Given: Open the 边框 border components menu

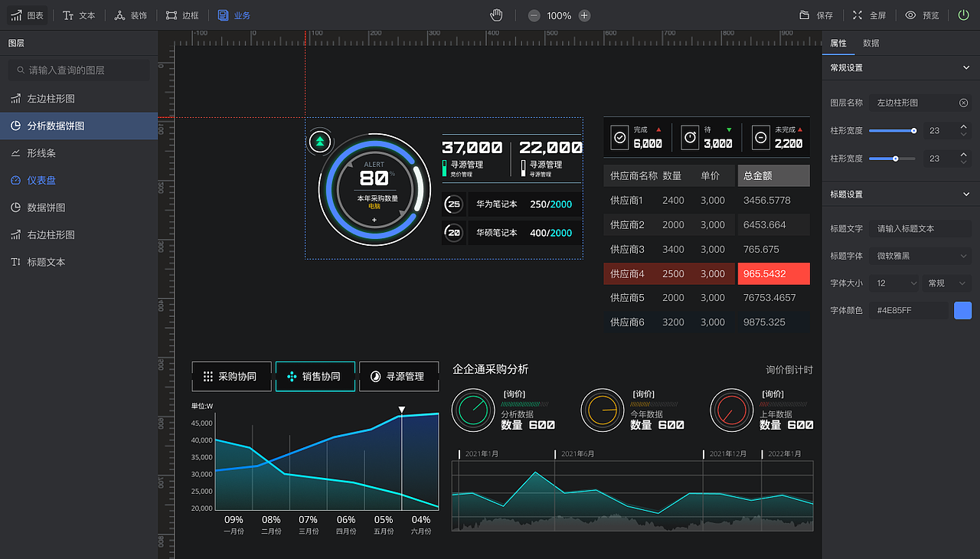Looking at the screenshot, I should pyautogui.click(x=182, y=15).
